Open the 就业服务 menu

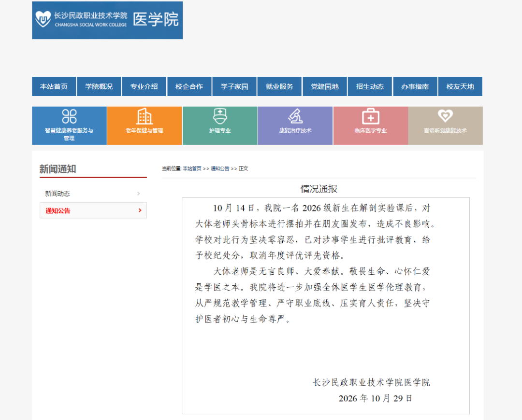[x=279, y=86]
